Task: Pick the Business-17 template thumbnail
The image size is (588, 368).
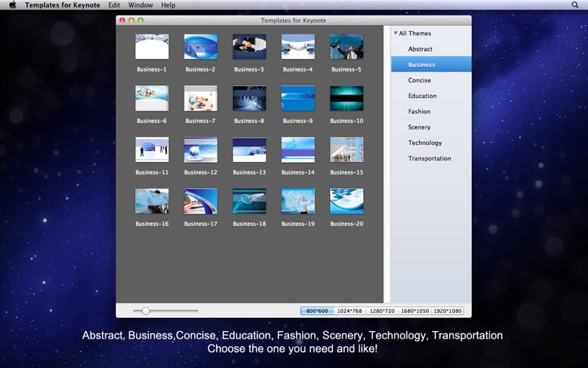Action: click(x=201, y=201)
